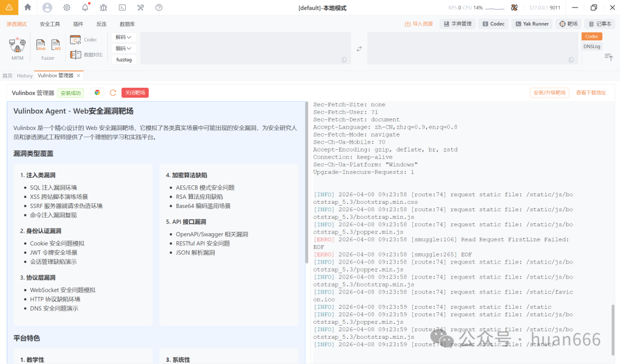This screenshot has height=364, width=620.
Task: Click the Yakit logo icon
Action: 9,7
